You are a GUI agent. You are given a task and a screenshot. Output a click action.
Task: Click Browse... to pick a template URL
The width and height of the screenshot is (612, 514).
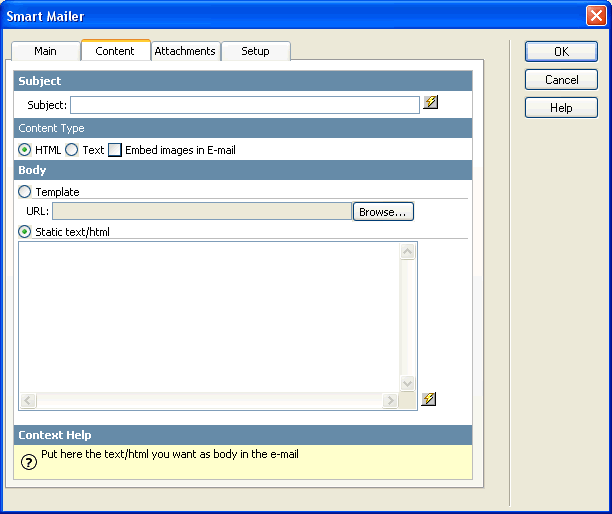point(383,212)
